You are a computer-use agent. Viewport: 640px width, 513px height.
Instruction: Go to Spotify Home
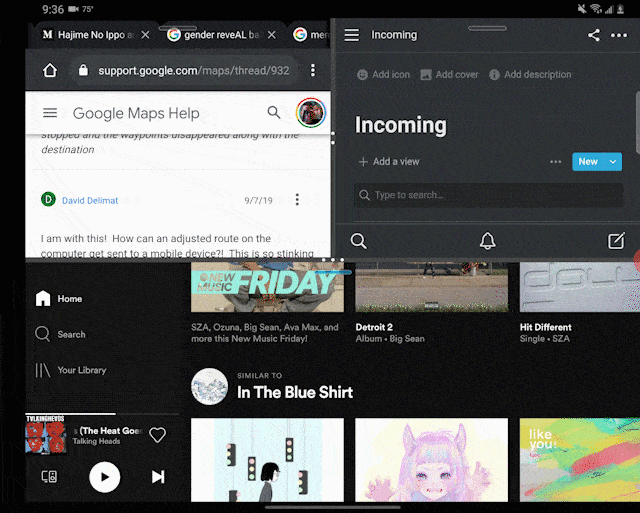[59, 298]
